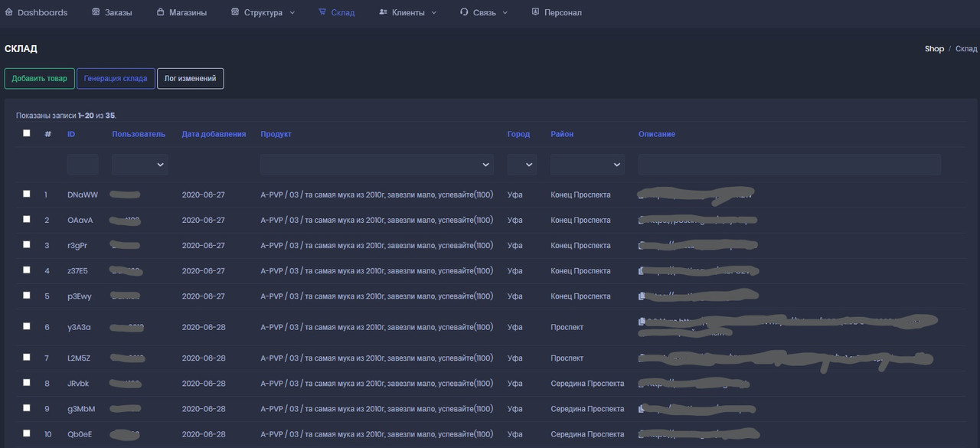The height and width of the screenshot is (448, 980).
Task: Check the row g3MbM checkbox
Action: (27, 407)
